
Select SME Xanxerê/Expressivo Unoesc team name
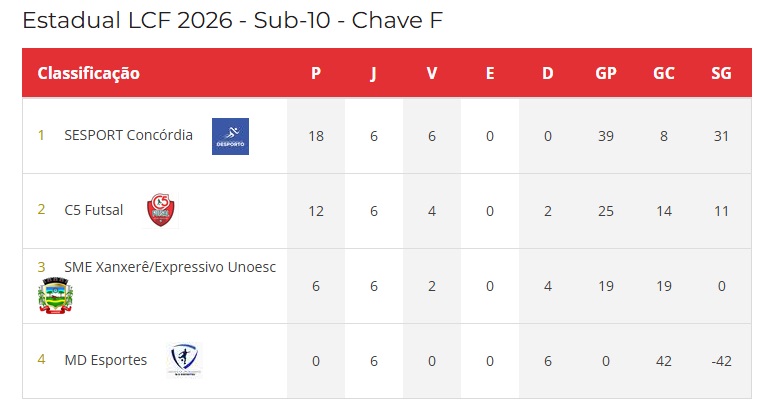[170, 267]
